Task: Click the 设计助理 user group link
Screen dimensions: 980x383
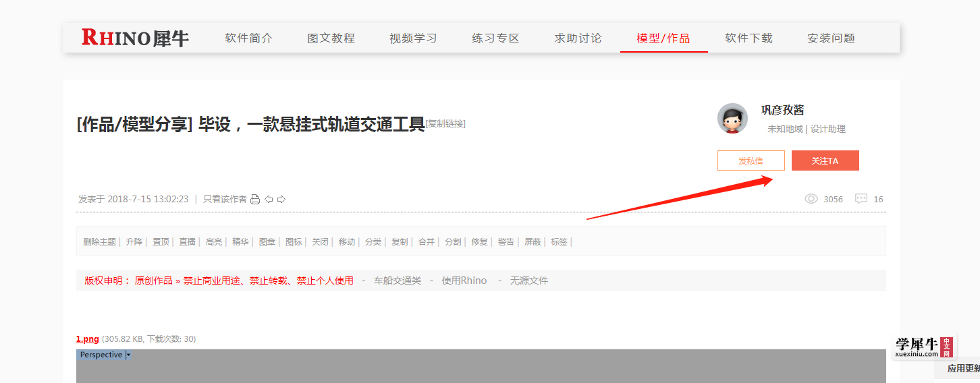Action: point(828,129)
